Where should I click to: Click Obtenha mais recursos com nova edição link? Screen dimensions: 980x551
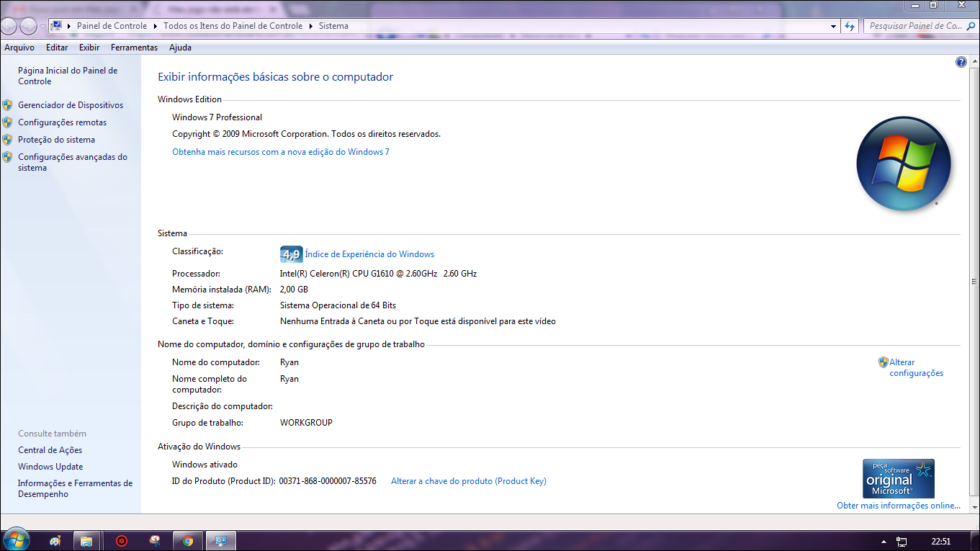click(x=281, y=152)
